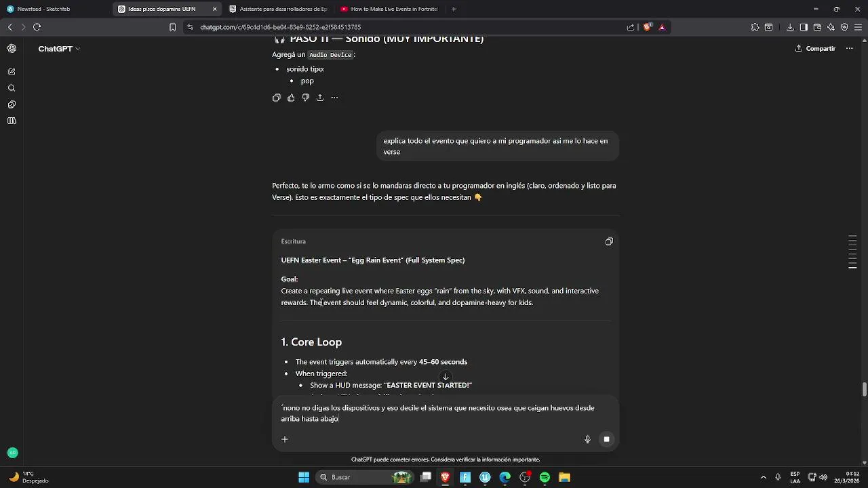This screenshot has width=868, height=488.
Task: Toggle the browser sidebar panel
Action: pos(804,27)
